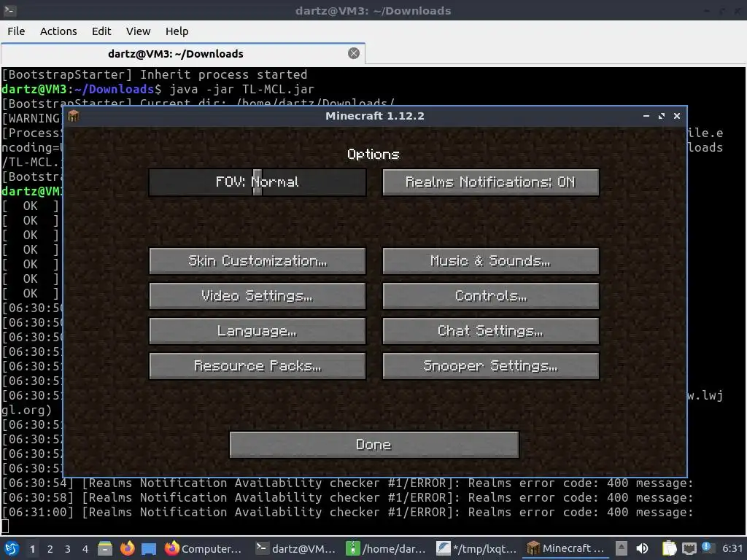Maximize the Minecraft 1.12.2 window
Screen dimensions: 747x560
click(661, 116)
